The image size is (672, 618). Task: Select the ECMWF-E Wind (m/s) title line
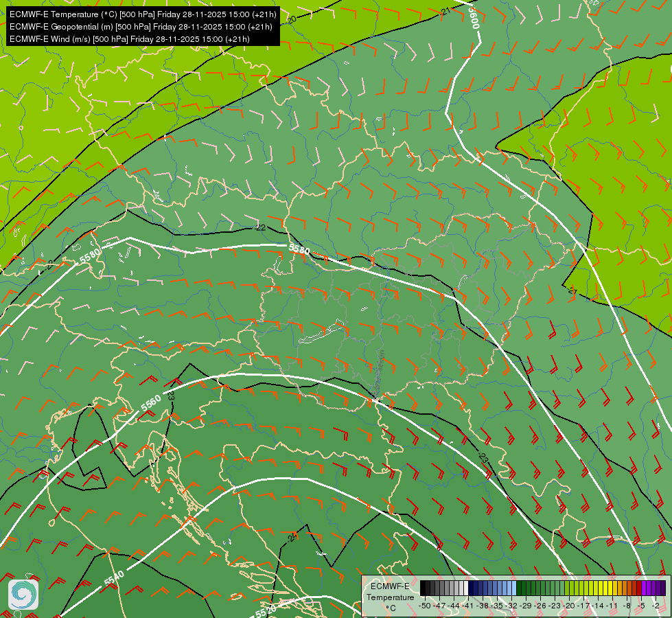[x=130, y=39]
